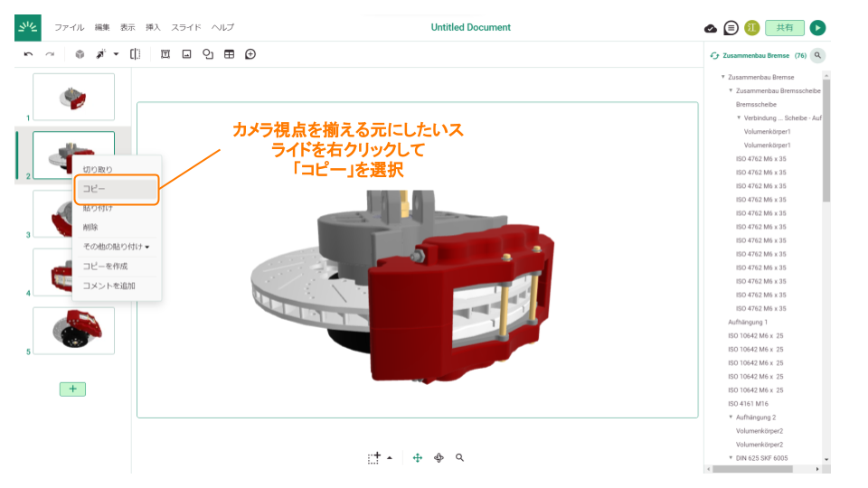Collapse the DIN 625 SKF 6005 node
The image size is (868, 488).
pyautogui.click(x=731, y=457)
